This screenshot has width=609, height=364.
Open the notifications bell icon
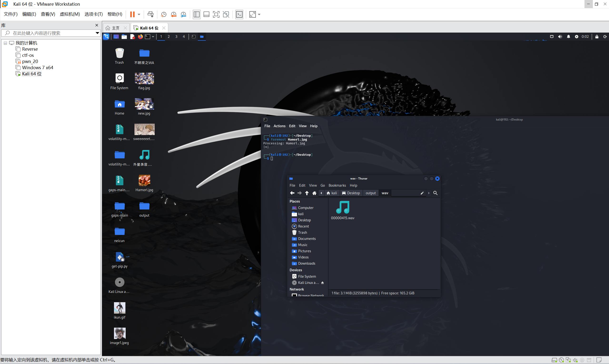click(569, 37)
